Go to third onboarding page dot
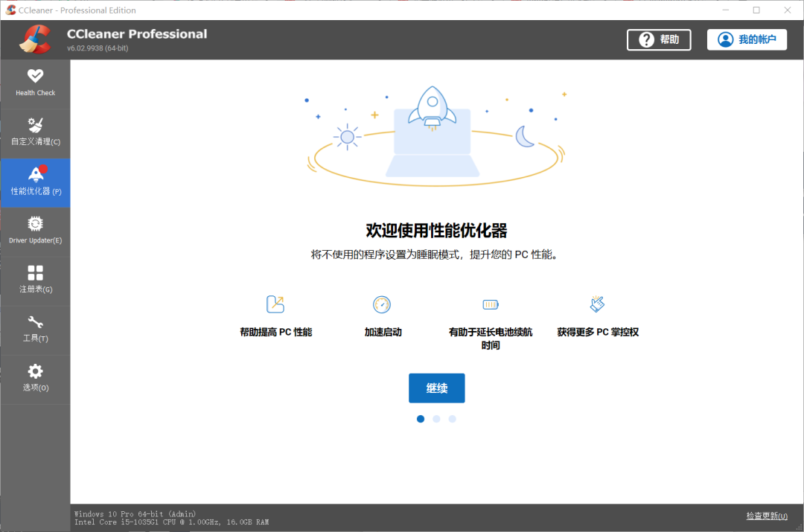 point(453,419)
